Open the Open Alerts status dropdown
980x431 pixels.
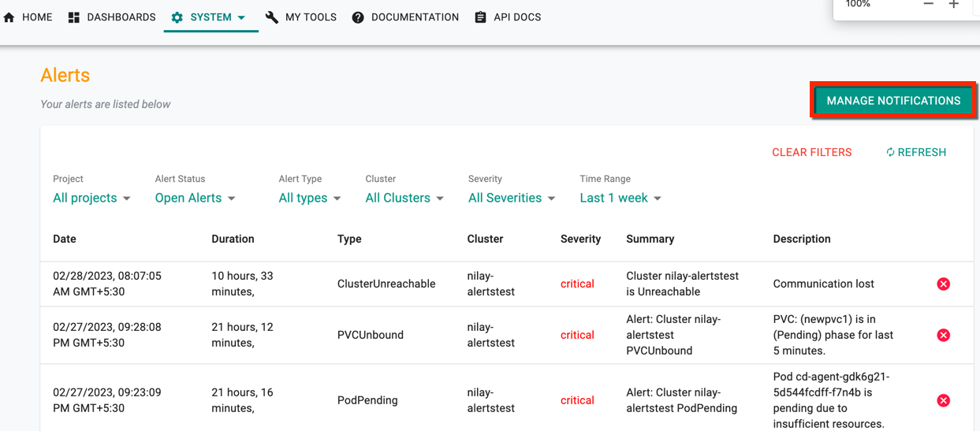(x=196, y=198)
